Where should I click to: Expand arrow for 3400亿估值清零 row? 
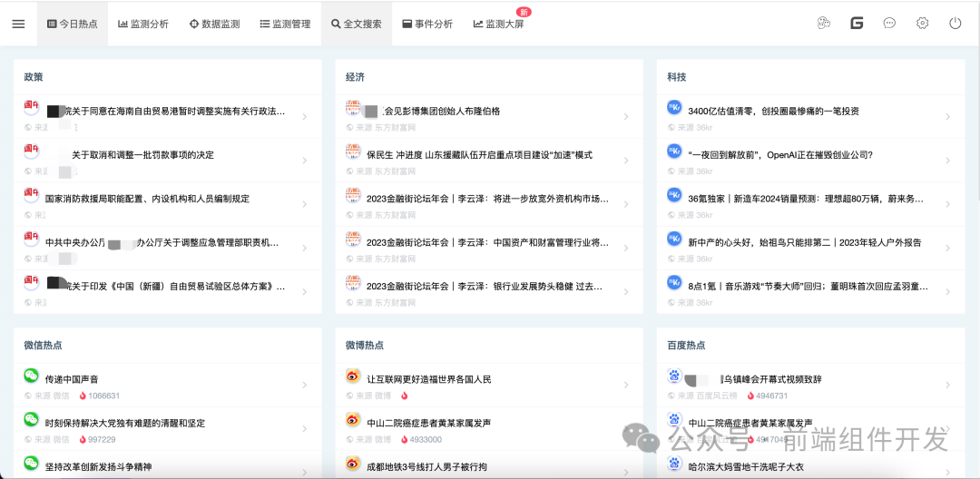point(947,117)
